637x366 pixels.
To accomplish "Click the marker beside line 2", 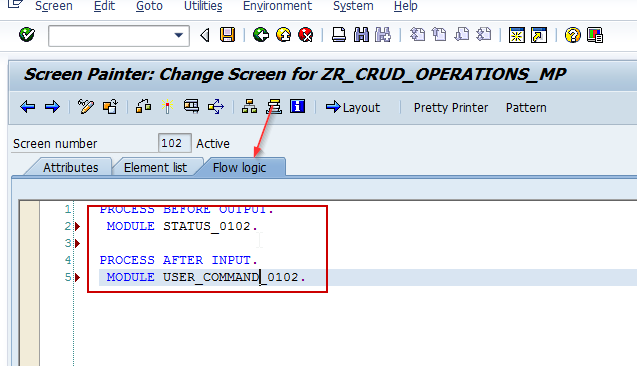I will pos(78,226).
